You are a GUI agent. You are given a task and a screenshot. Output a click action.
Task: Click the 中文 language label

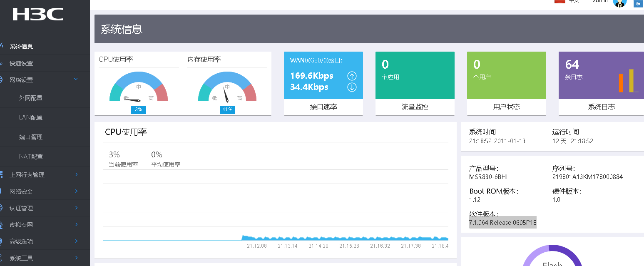[574, 1]
